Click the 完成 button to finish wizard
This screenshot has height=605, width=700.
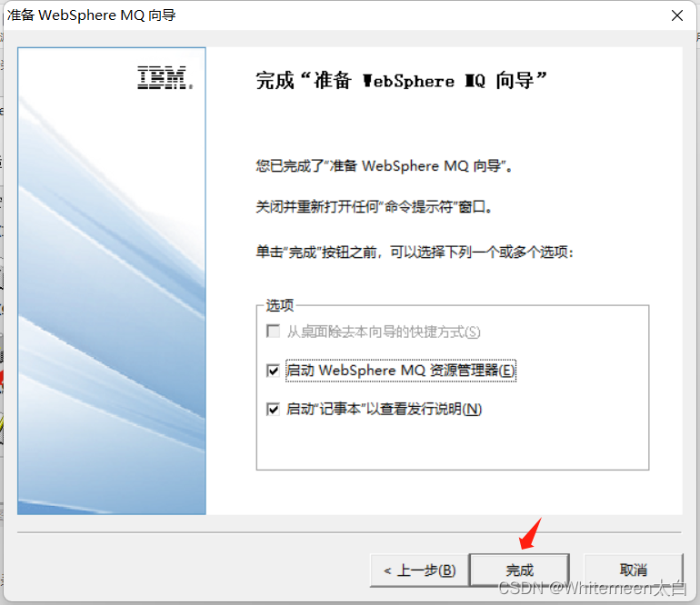coord(520,570)
